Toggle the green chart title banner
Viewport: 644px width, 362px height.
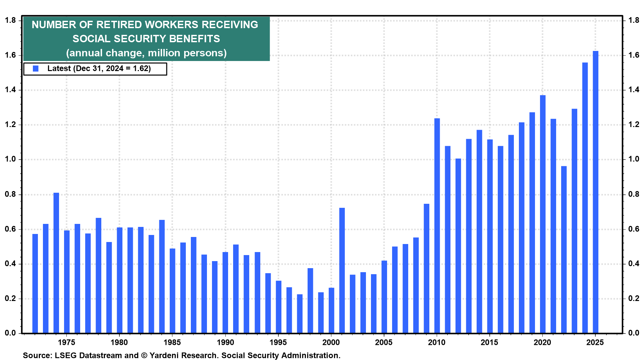coord(146,38)
